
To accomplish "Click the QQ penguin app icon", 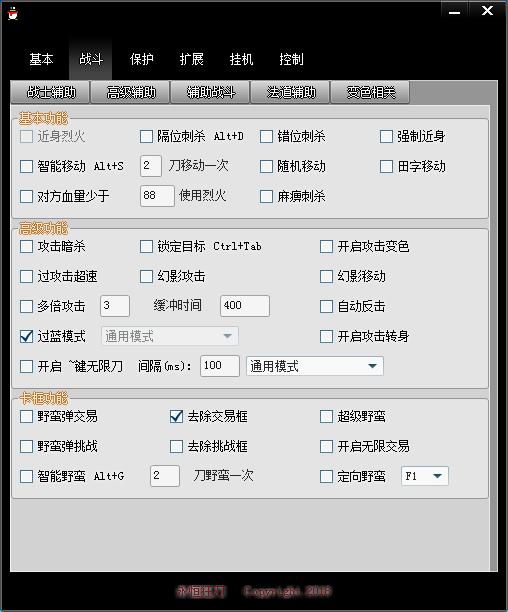I will click(13, 13).
